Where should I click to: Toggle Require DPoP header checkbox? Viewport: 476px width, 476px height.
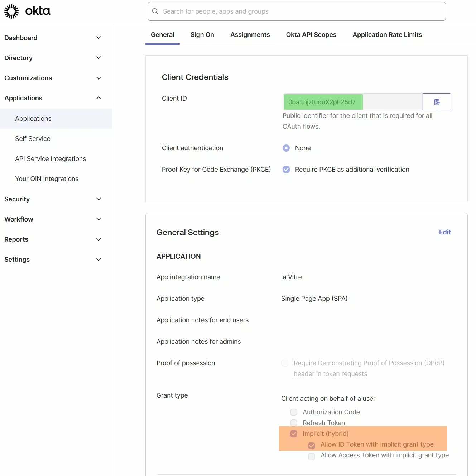coord(285,363)
